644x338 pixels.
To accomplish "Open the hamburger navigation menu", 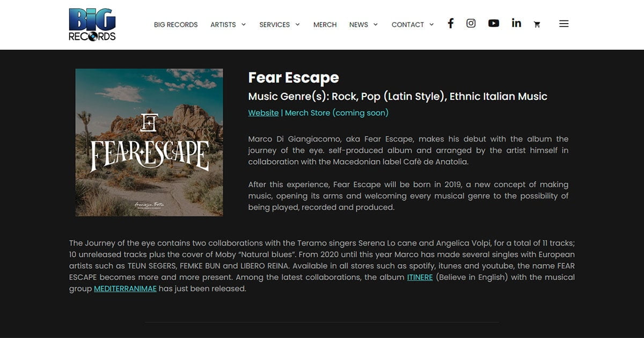I will [563, 24].
